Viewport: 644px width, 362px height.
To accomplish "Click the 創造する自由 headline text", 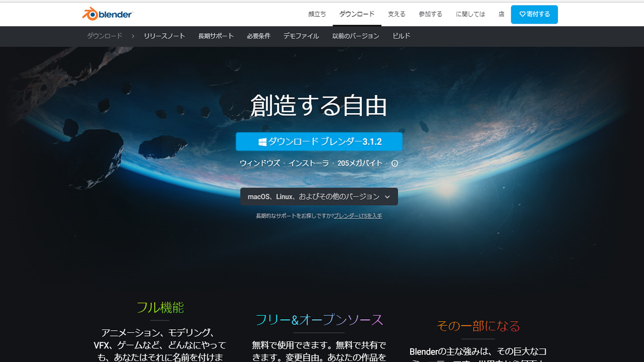I will [319, 106].
